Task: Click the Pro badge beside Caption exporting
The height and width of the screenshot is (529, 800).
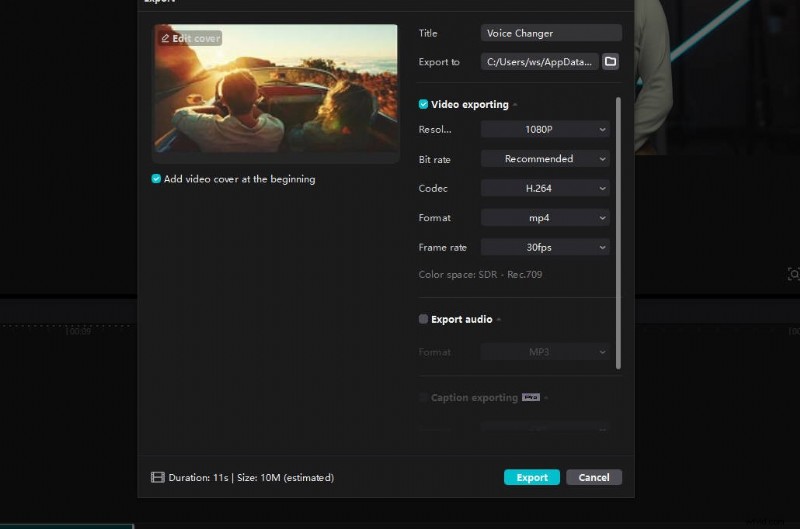Action: coord(531,397)
